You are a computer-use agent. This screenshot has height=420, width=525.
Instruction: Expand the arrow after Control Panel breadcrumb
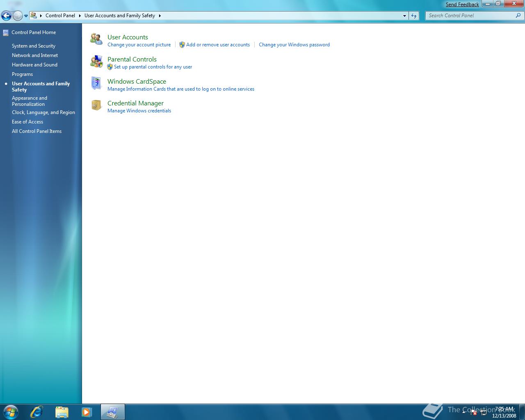pos(80,16)
